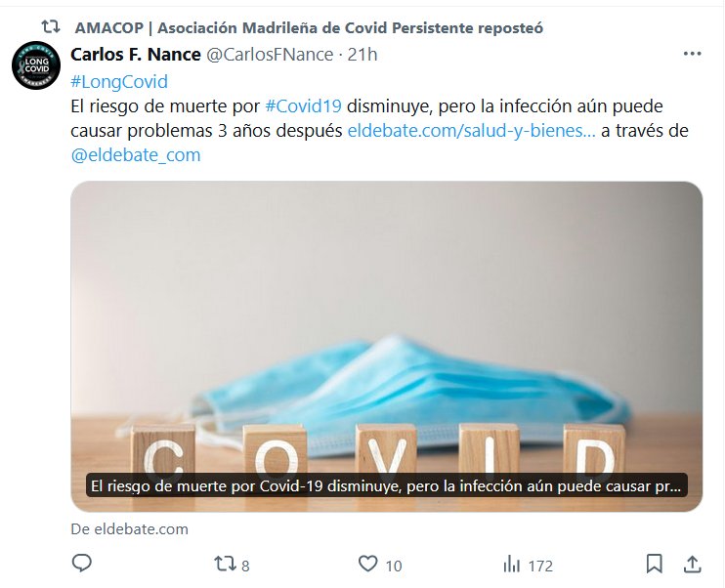This screenshot has height=588, width=725.
Task: Open the AMACOP reposteó header link
Action: click(309, 27)
